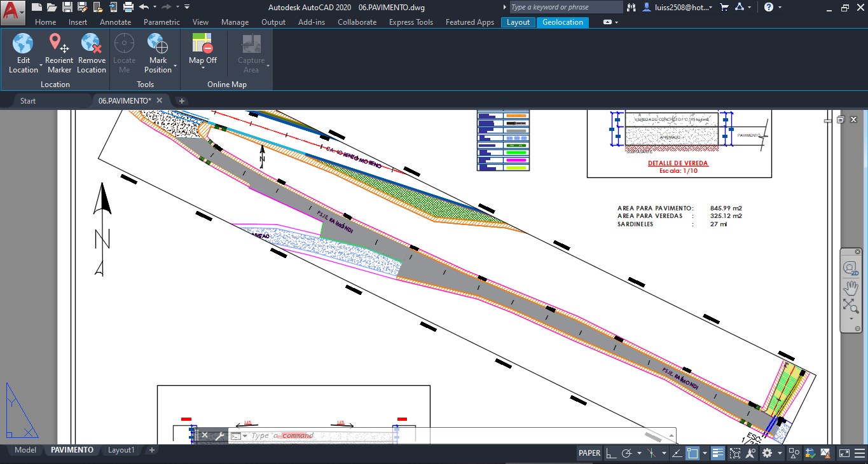Open Workspace Switching gear icon

click(768, 453)
